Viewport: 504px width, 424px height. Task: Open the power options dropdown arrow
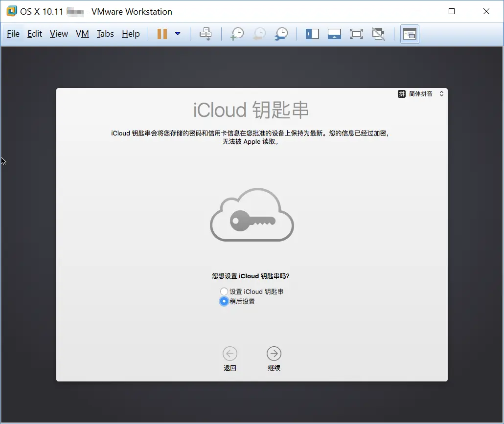[177, 34]
